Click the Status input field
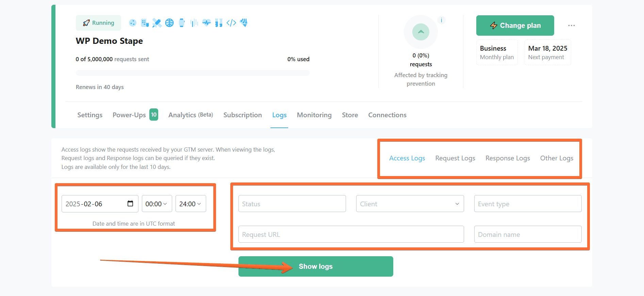The height and width of the screenshot is (296, 644). click(x=292, y=204)
